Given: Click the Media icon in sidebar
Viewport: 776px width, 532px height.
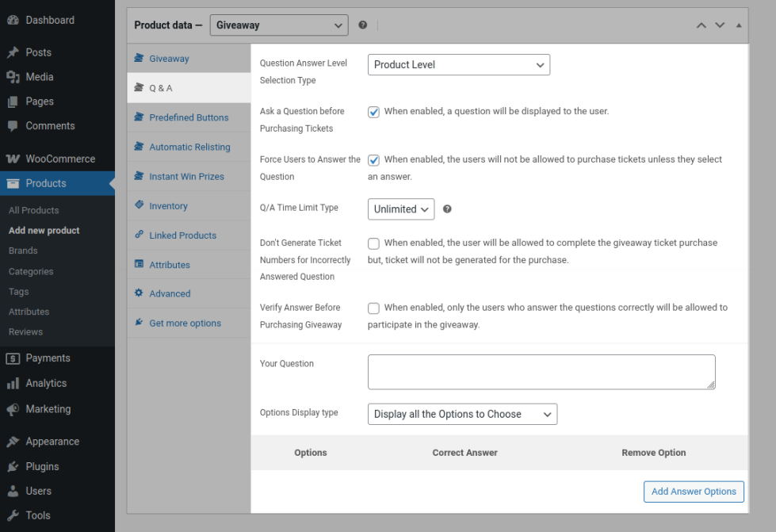Looking at the screenshot, I should point(13,77).
